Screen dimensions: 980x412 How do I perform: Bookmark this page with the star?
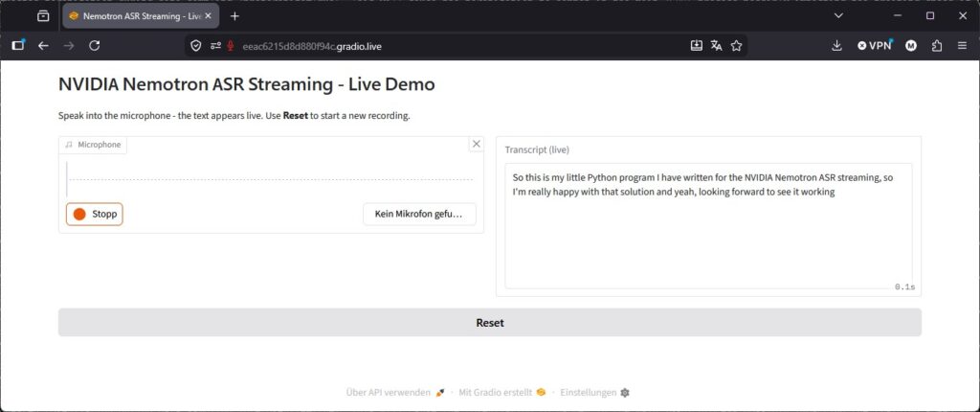pos(736,46)
